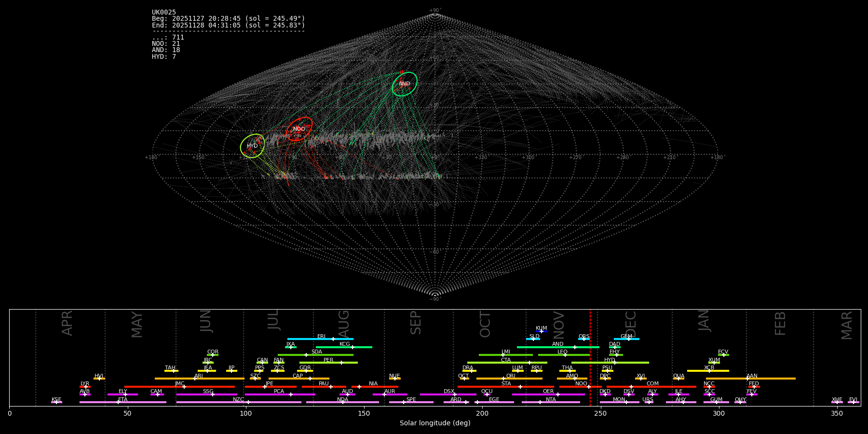The height and width of the screenshot is (434, 868).
Task: Click the '...: 711' sporadic count line
Action: tap(168, 38)
